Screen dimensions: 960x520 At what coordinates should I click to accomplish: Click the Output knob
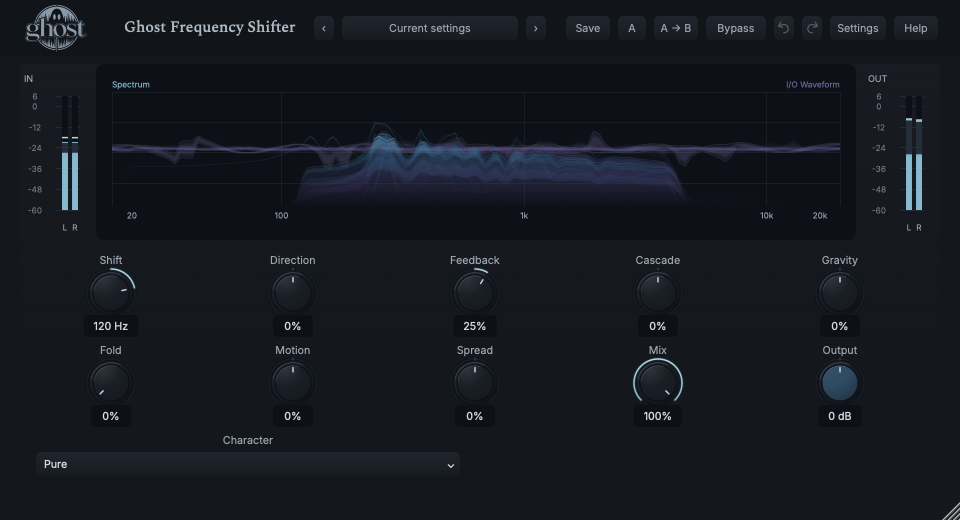coord(839,382)
